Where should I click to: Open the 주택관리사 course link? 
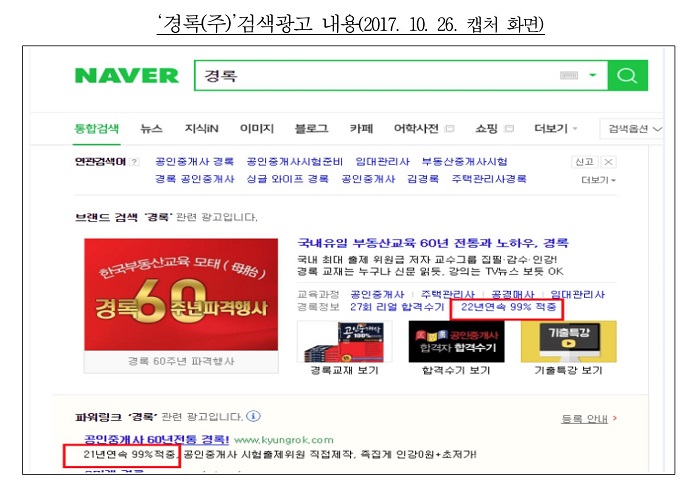pyautogui.click(x=448, y=295)
